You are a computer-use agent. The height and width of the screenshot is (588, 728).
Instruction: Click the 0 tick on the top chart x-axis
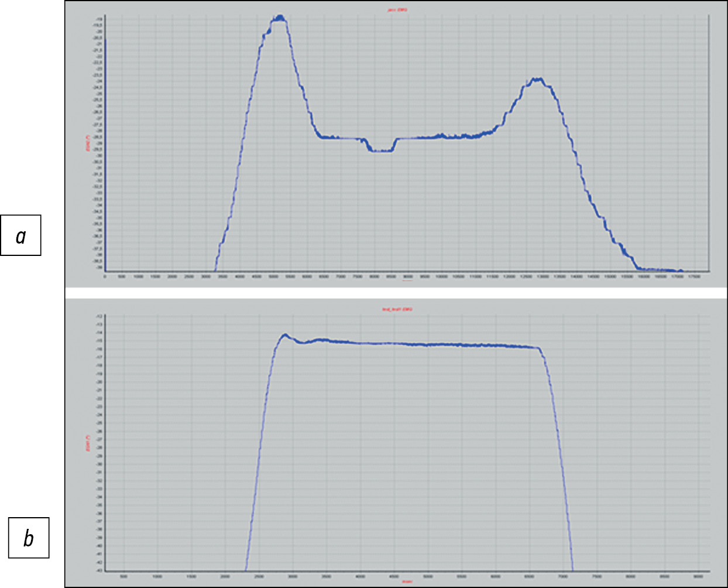pos(105,276)
